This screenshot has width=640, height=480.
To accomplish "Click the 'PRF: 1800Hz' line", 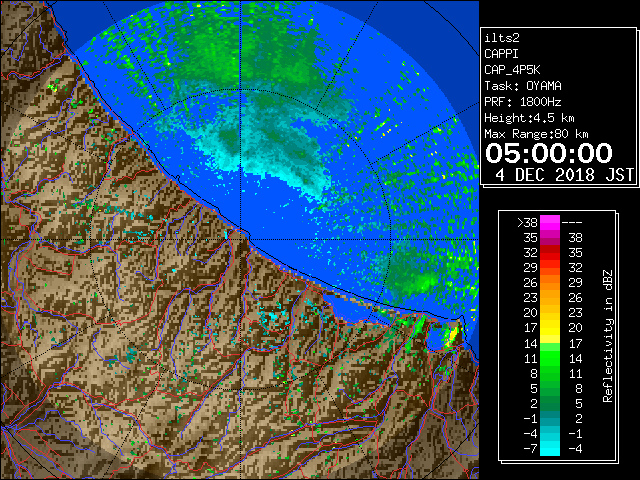I will coord(523,102).
